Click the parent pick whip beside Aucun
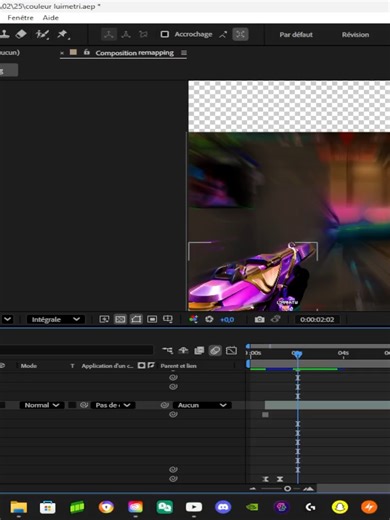390x520 pixels. 165,405
